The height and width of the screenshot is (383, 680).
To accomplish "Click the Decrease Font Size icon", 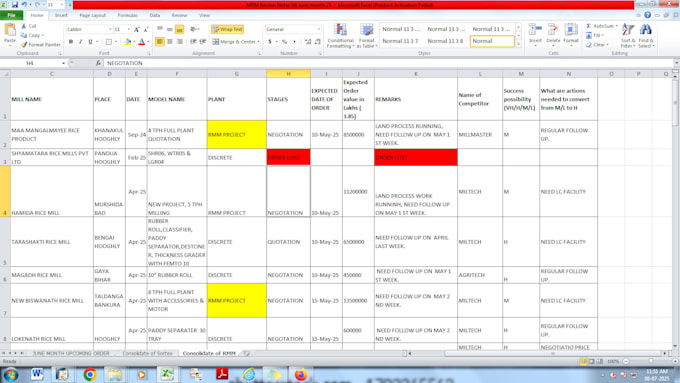I will (146, 29).
